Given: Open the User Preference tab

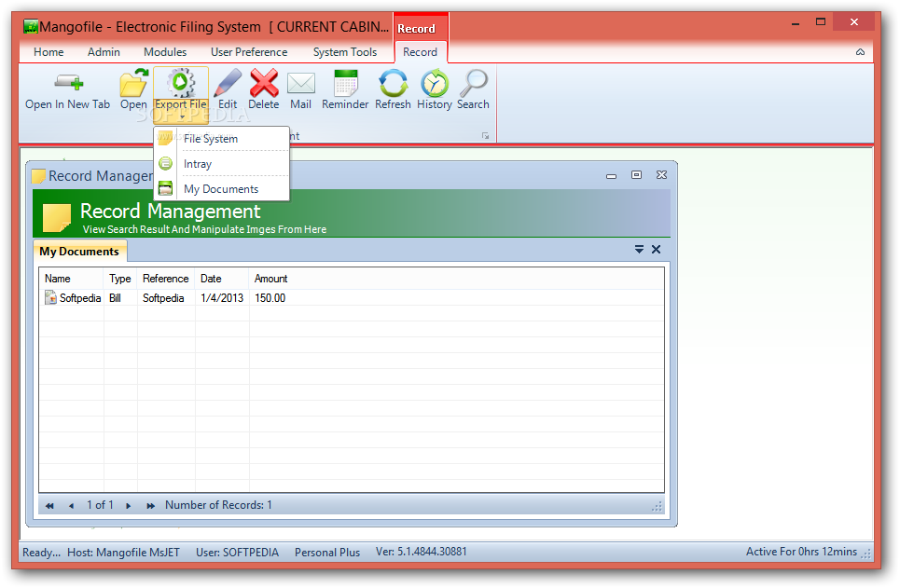Looking at the screenshot, I should point(249,51).
